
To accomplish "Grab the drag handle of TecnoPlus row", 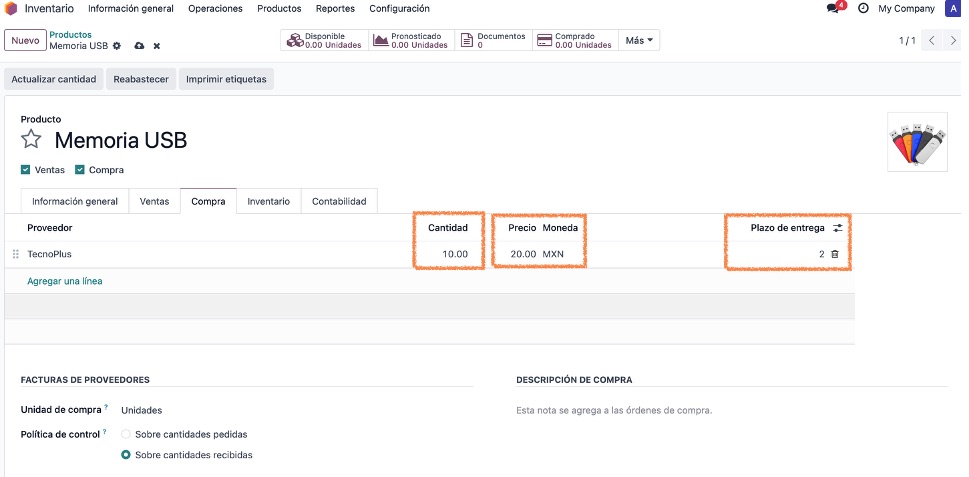I will tap(16, 254).
